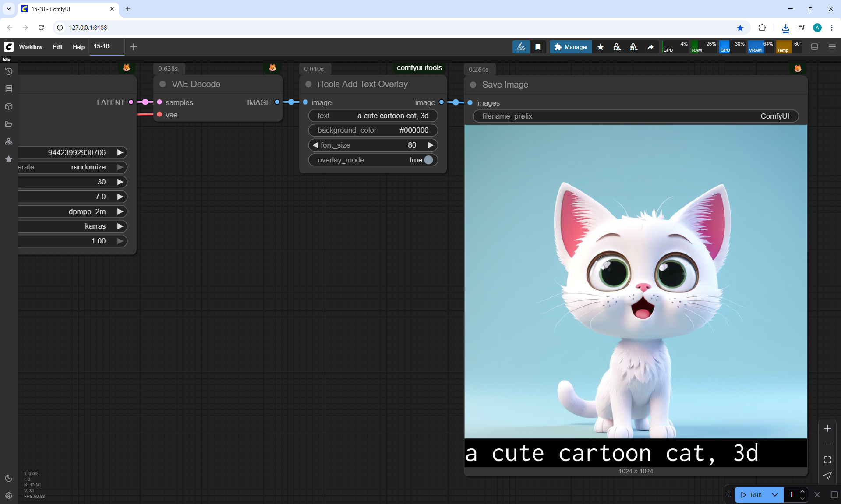
Task: Click the share arrow icon in the toolbar
Action: [650, 47]
